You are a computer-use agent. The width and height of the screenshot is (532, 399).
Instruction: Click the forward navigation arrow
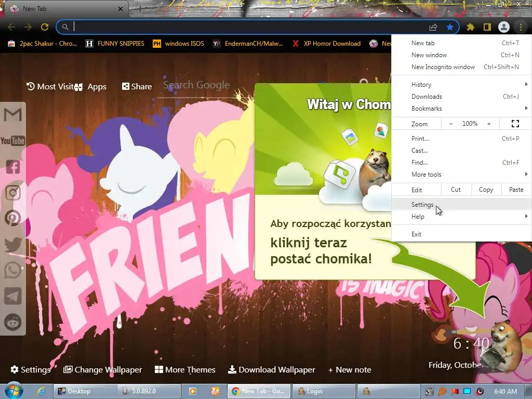pyautogui.click(x=28, y=27)
